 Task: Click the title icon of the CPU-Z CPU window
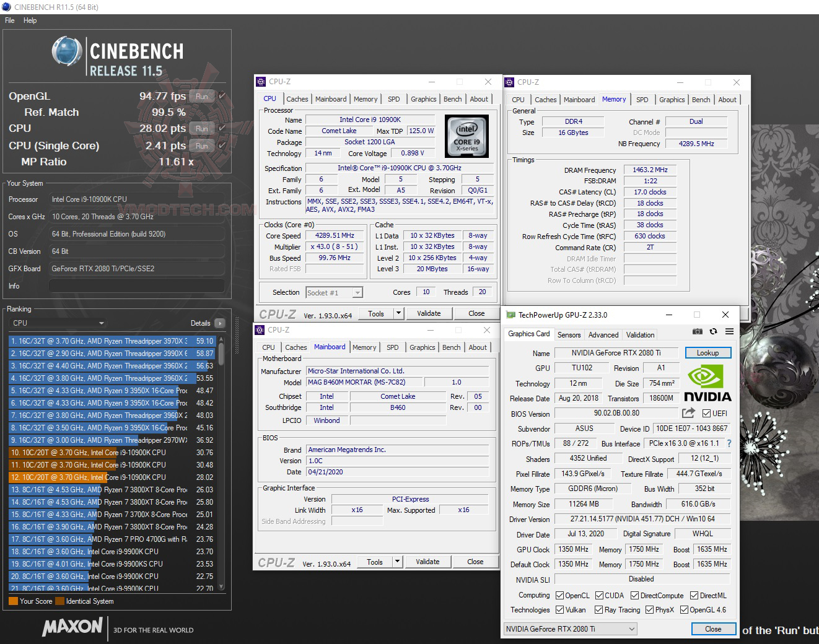261,82
